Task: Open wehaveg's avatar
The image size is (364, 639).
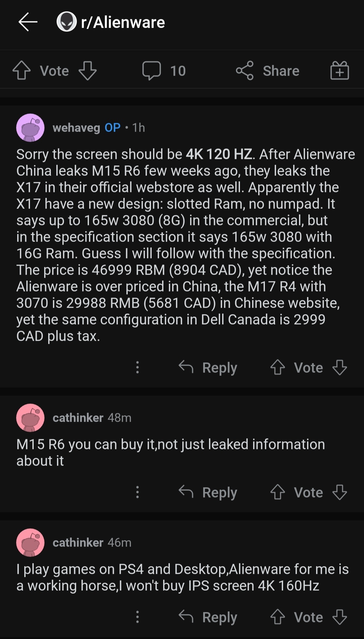Action: (30, 128)
